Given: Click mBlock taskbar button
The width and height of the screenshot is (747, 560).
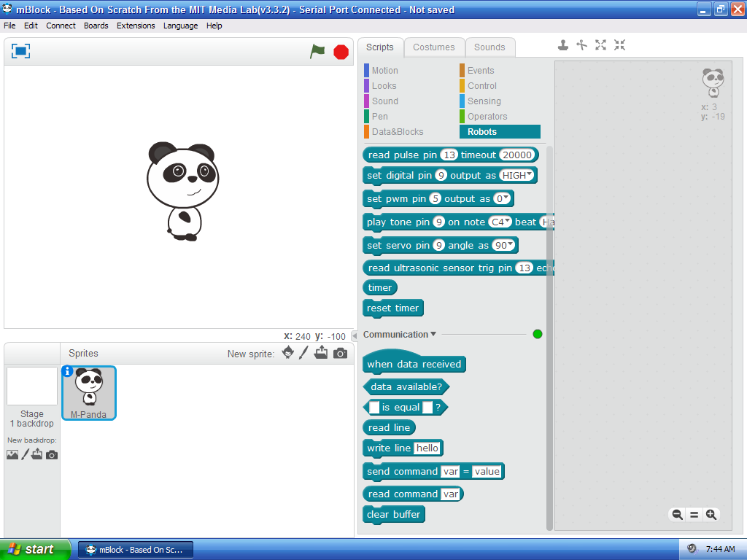Looking at the screenshot, I should click(x=136, y=550).
